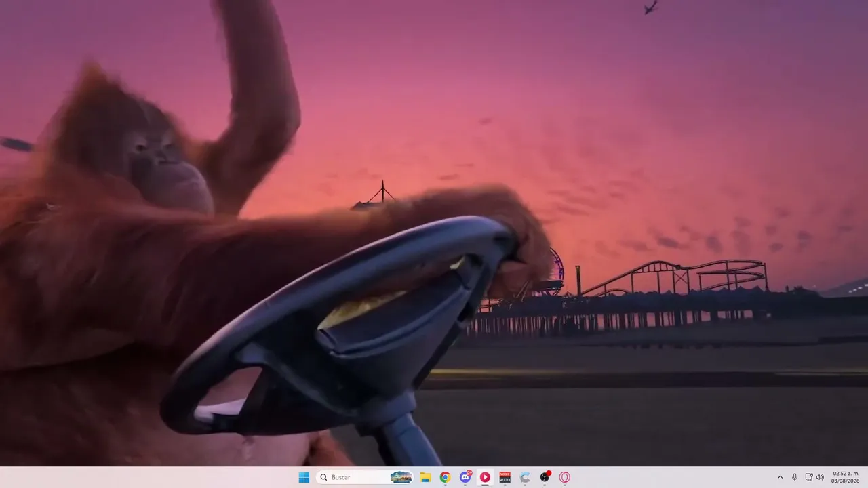868x488 pixels.
Task: Open the landscape search highlight image
Action: click(401, 477)
